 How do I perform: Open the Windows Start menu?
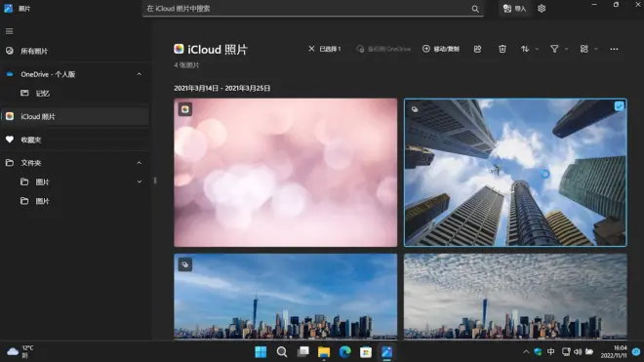[261, 352]
